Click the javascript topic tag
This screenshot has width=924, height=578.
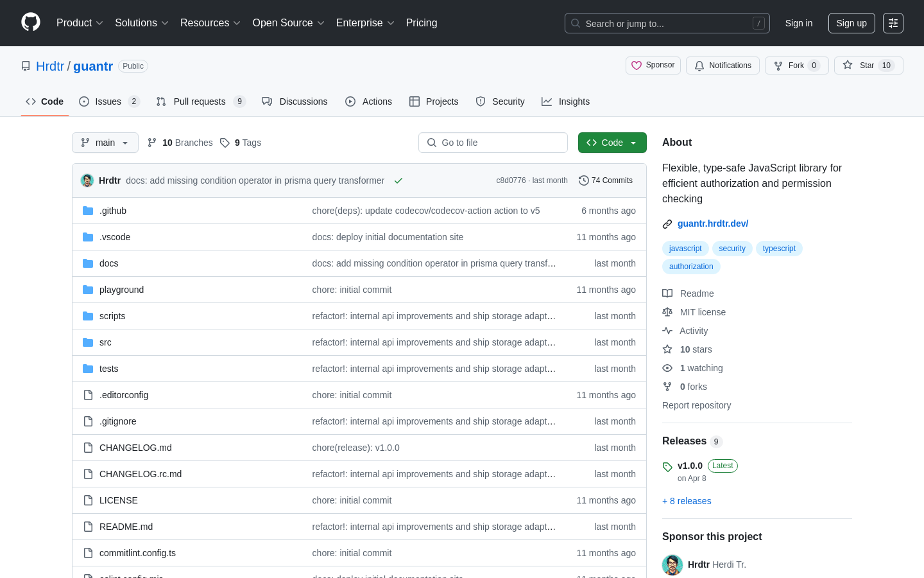click(x=685, y=249)
